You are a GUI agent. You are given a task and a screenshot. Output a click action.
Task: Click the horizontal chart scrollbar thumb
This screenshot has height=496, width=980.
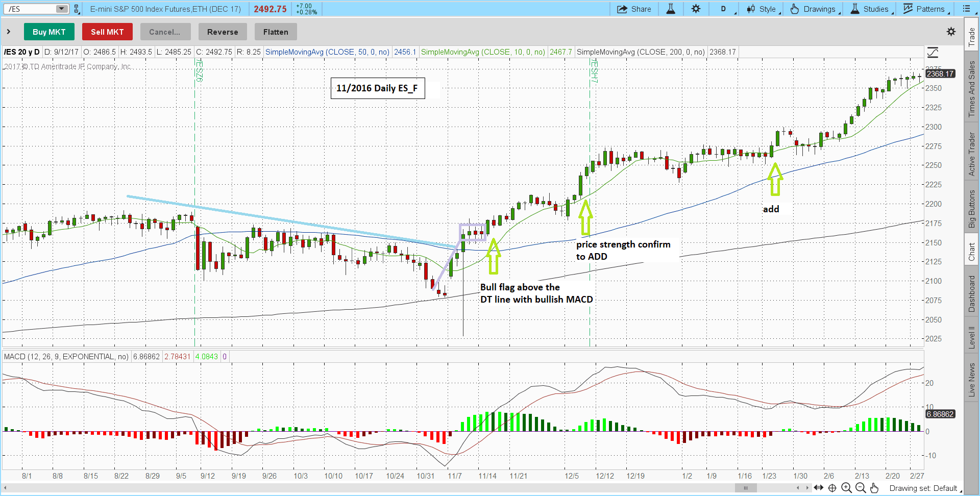[746, 488]
